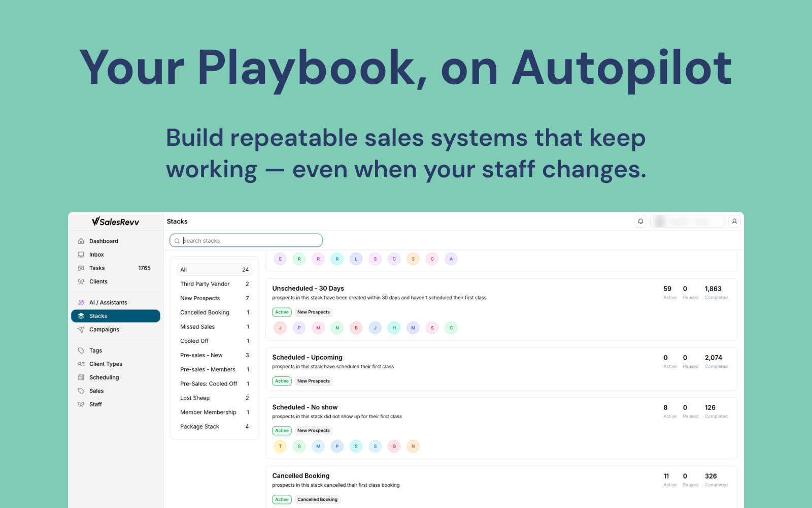Click the SalesRevv logo
This screenshot has height=508, width=812.
pyautogui.click(x=116, y=221)
